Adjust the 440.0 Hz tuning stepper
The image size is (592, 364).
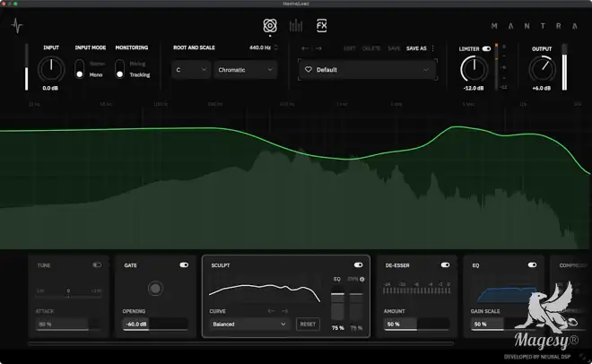click(x=276, y=48)
